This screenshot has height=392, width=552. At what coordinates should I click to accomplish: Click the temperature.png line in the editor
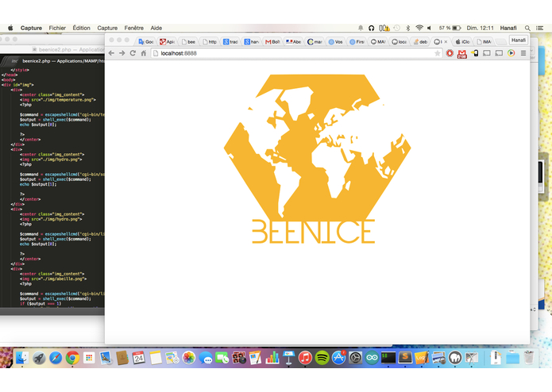(x=59, y=100)
